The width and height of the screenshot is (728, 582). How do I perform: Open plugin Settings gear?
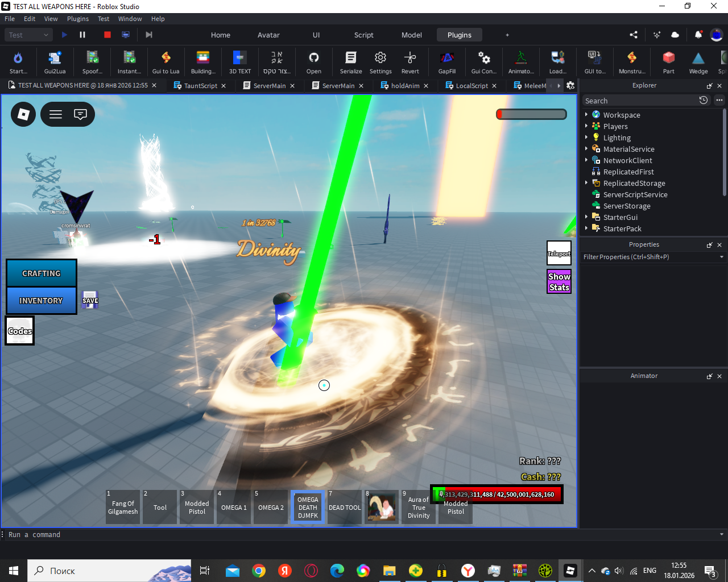coord(380,62)
